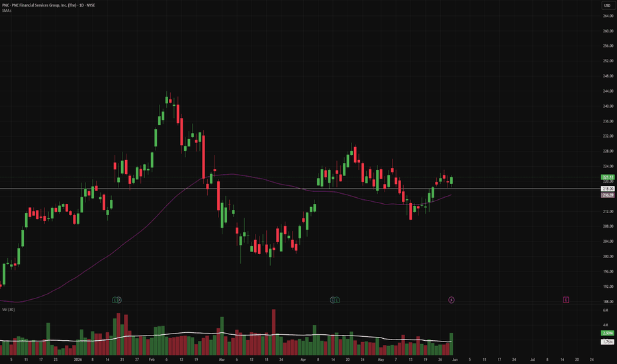
Task: Click the purple SMA value label on price axis
Action: click(607, 195)
